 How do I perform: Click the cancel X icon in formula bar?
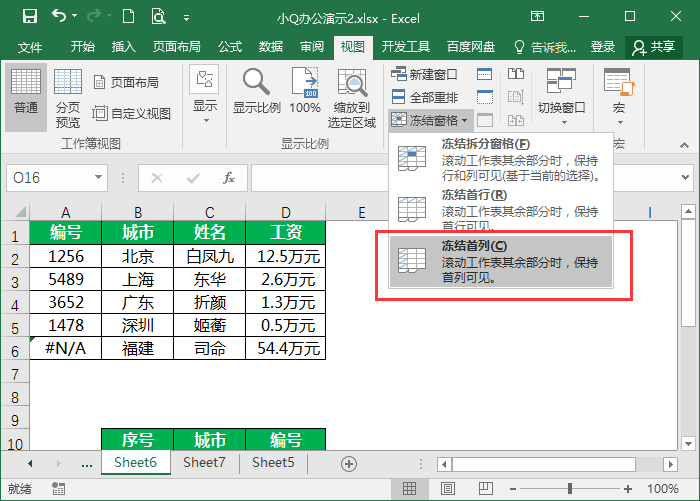tap(157, 178)
